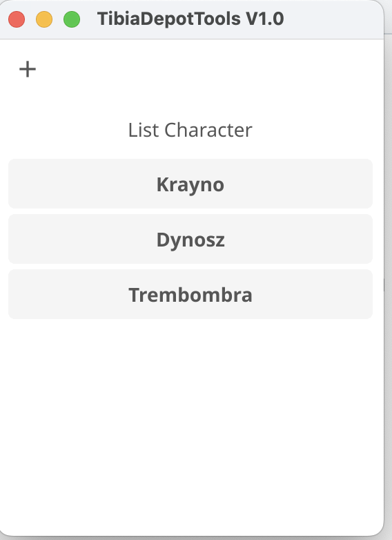Click the red traffic-light close icon

[x=17, y=19]
